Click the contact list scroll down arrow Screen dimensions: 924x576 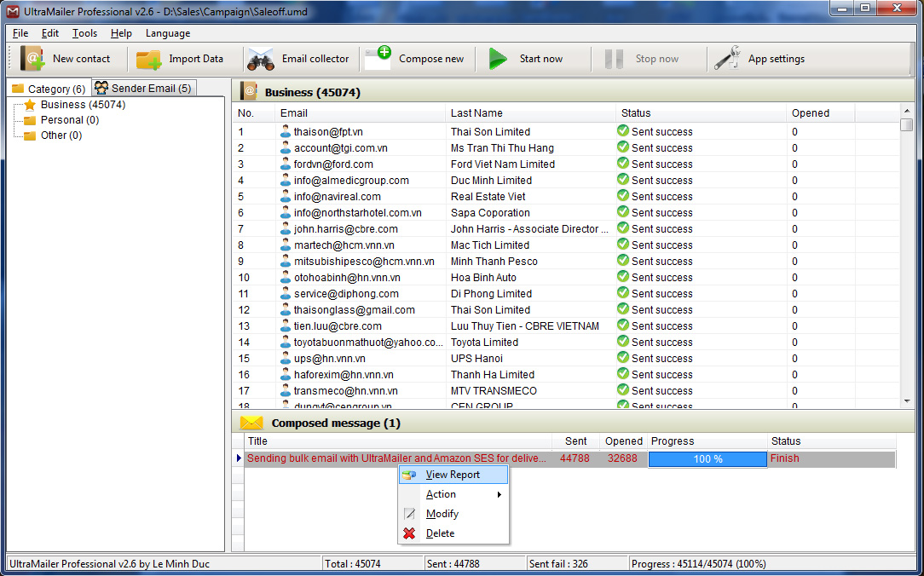[907, 400]
